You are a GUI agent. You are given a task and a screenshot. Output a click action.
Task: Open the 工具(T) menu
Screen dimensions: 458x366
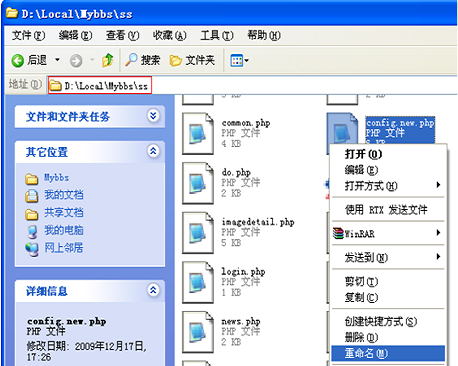[217, 35]
